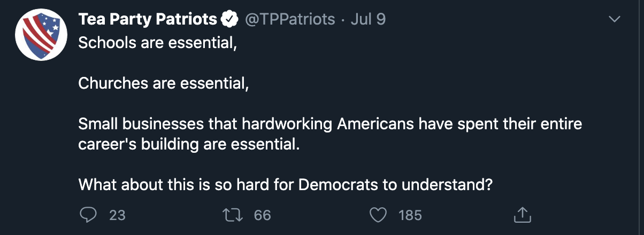Click the 185 likes count
The height and width of the screenshot is (235, 644).
point(410,215)
